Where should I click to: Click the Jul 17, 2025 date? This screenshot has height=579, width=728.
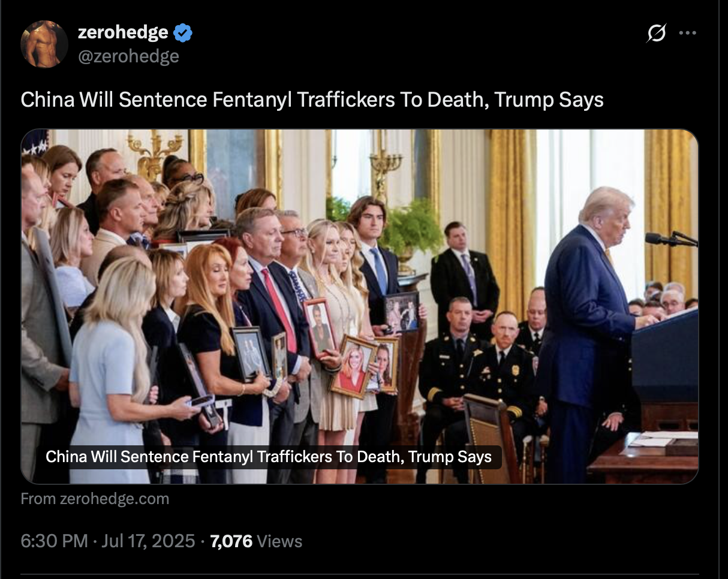(x=148, y=541)
